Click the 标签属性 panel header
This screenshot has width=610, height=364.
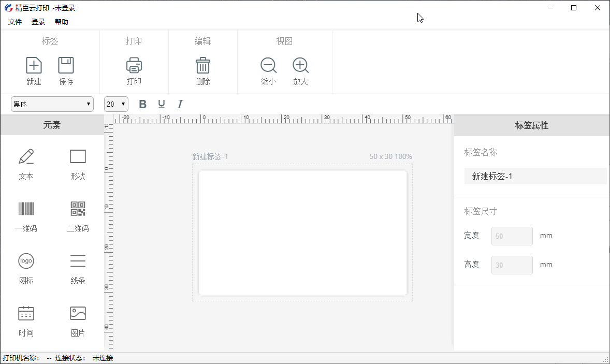(x=532, y=125)
